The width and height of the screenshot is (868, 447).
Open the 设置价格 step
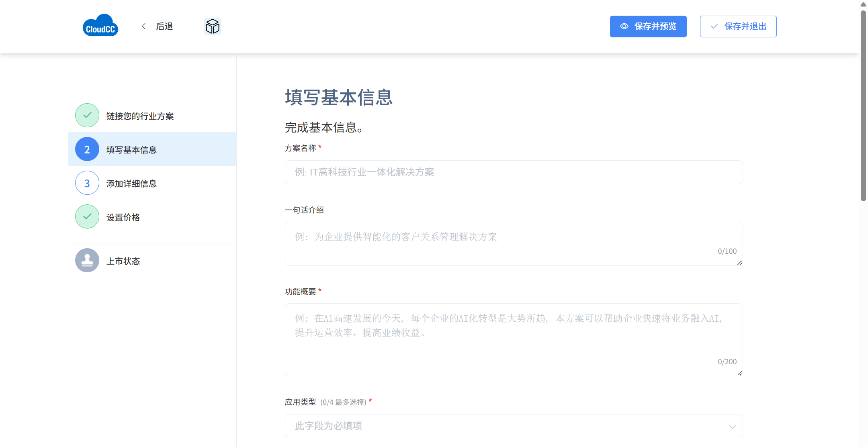click(123, 217)
